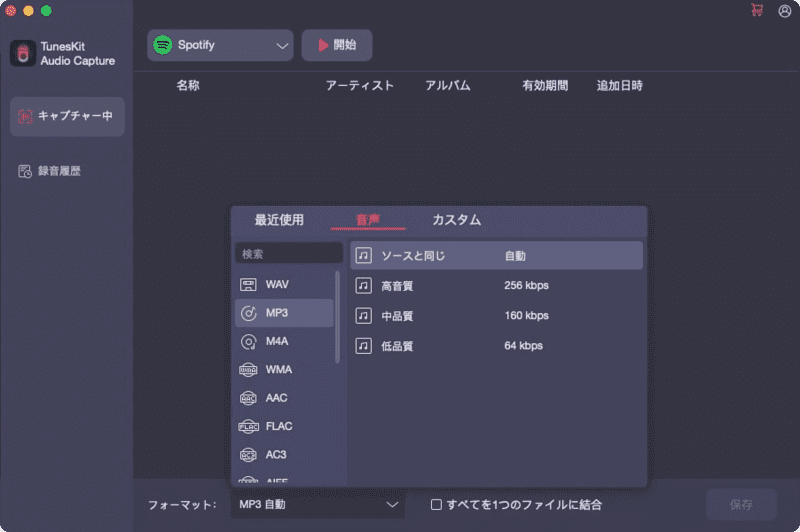This screenshot has width=800, height=532.
Task: Click the yellow minimize window button
Action: (x=29, y=11)
